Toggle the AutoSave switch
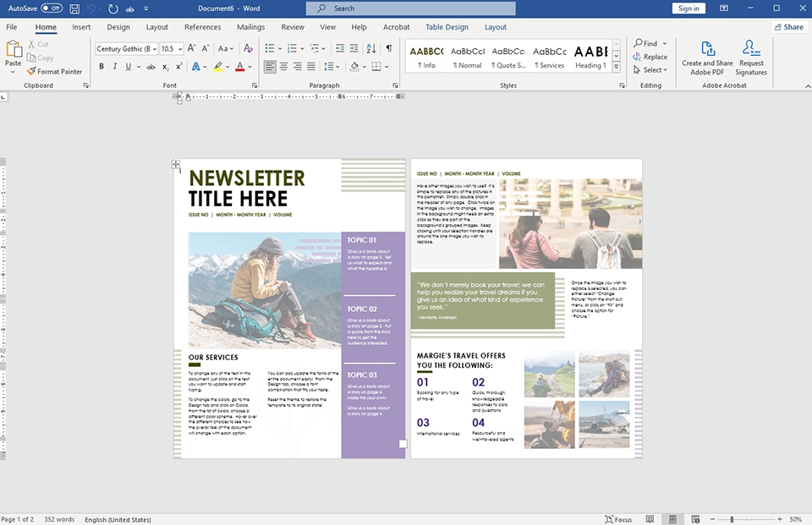 point(51,8)
